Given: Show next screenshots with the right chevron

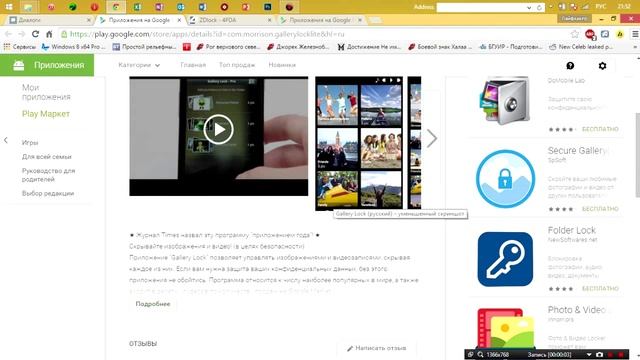Looking at the screenshot, I should [x=432, y=138].
